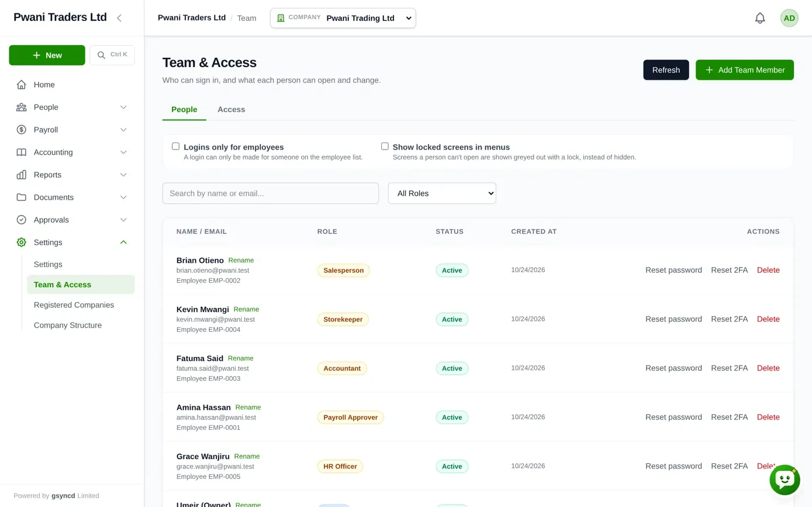
Task: Open notifications bell
Action: coord(760,18)
